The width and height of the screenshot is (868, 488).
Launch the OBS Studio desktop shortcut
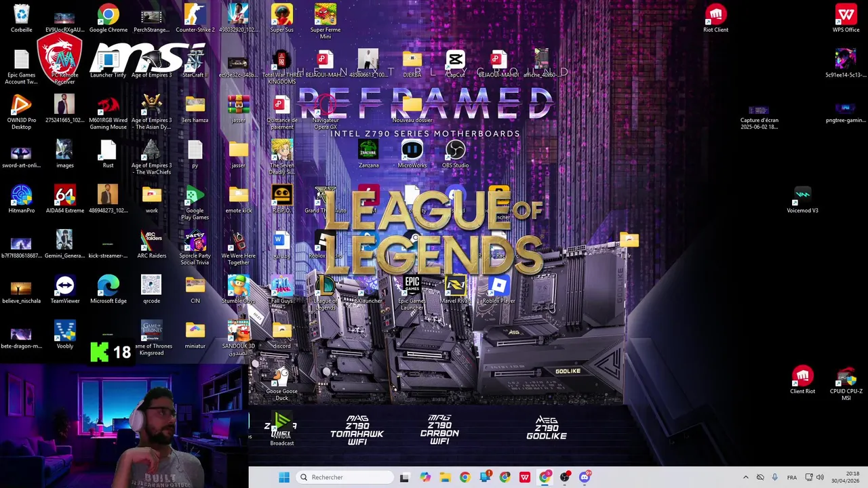[456, 155]
